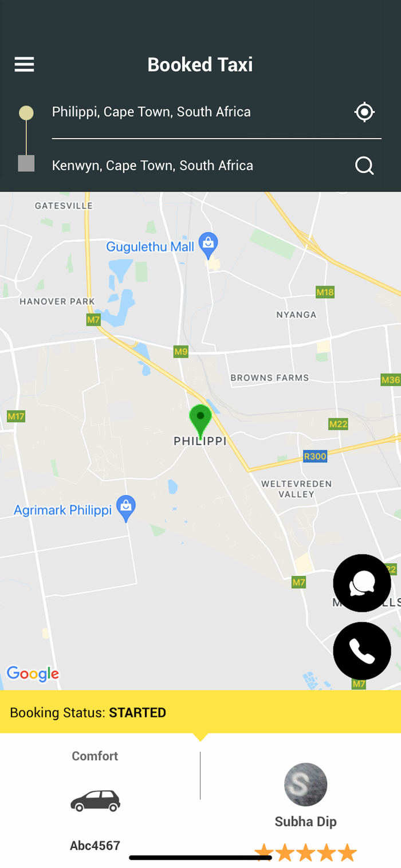
Task: Open driver Subha Dip's profile photo
Action: [306, 784]
